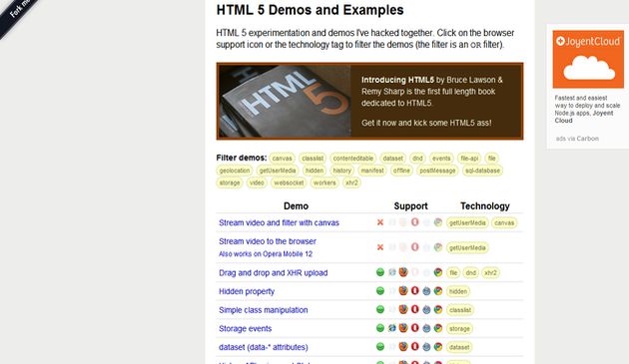This screenshot has height=364, width=629.
Task: Click Firefox icon in Hidden property row
Action: (403, 291)
